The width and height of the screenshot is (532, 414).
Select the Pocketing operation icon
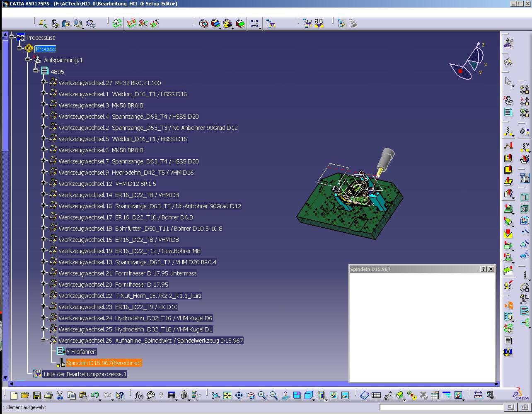click(508, 158)
